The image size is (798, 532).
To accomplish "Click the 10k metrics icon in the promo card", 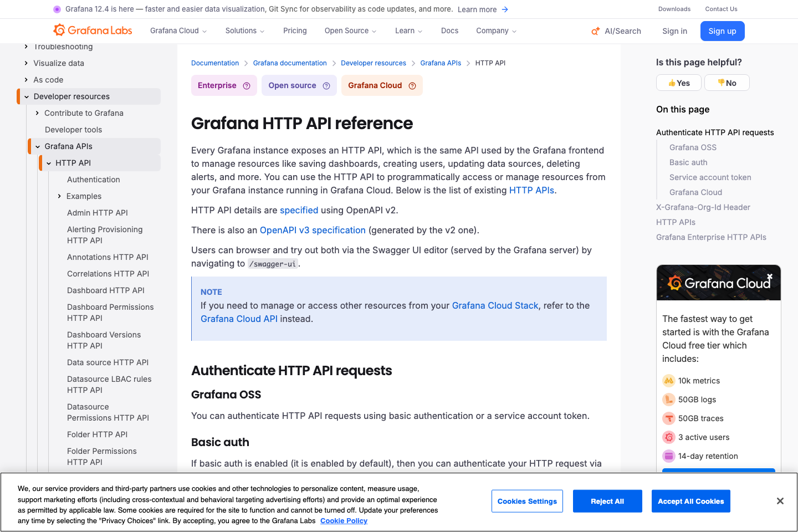I will [668, 381].
